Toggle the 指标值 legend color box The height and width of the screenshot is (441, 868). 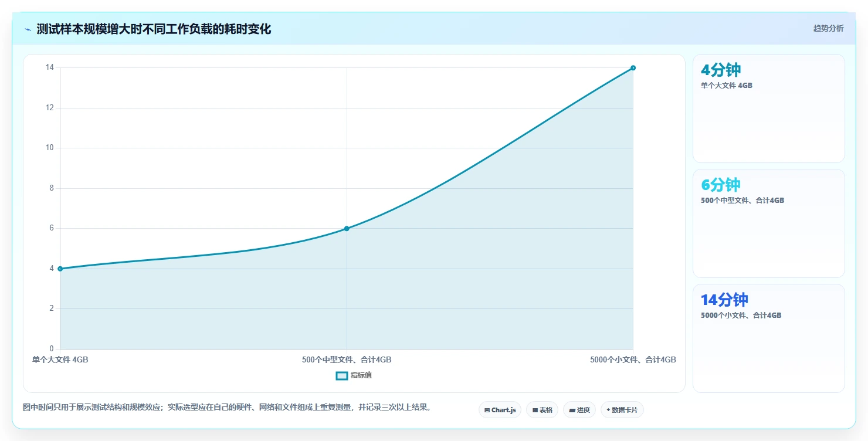point(342,375)
